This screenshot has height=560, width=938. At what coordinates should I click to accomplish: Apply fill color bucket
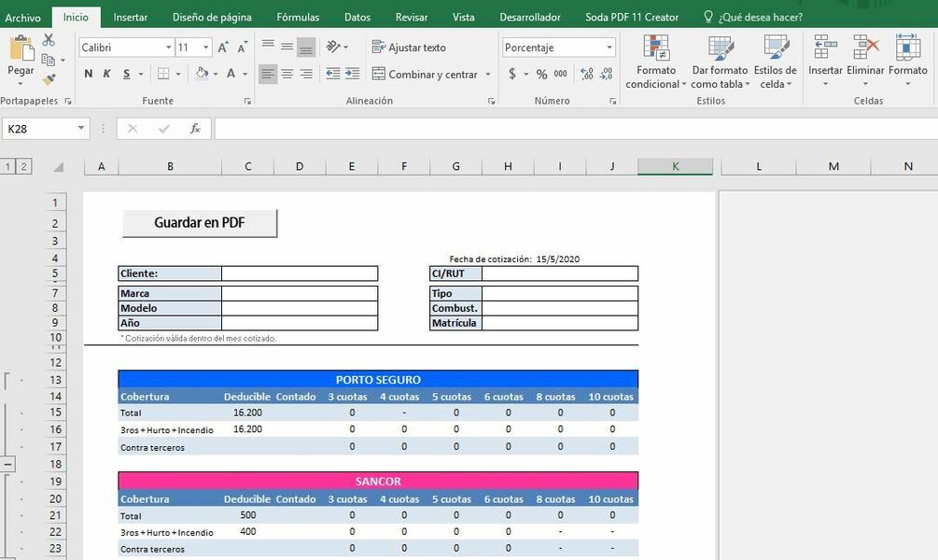(202, 74)
